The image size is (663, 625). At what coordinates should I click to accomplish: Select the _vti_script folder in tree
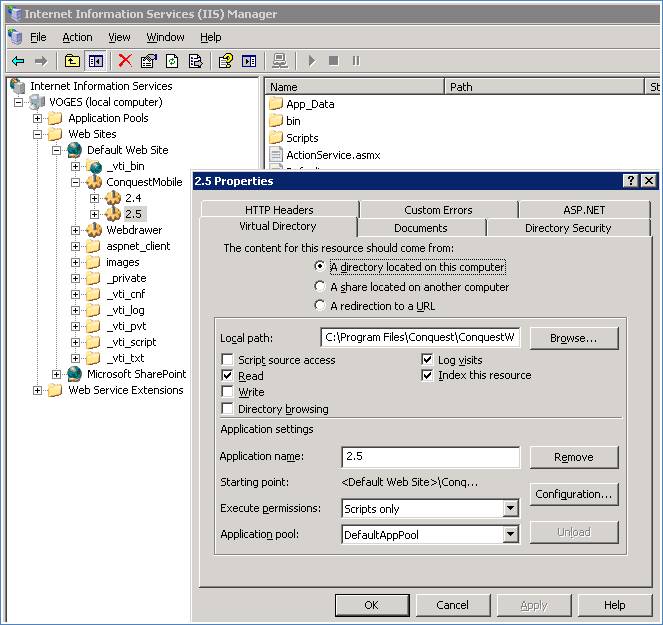(x=132, y=342)
